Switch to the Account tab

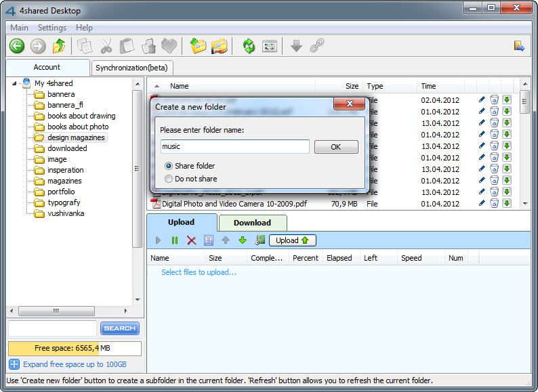[47, 67]
